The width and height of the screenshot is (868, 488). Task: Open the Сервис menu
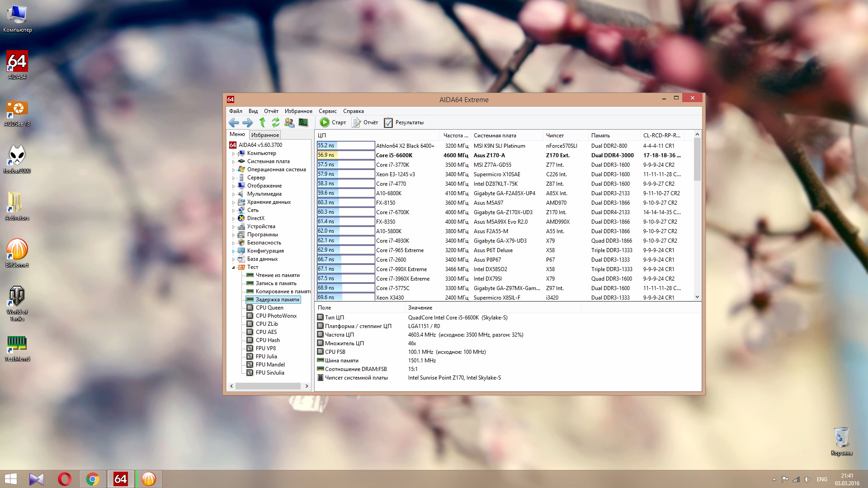point(327,111)
